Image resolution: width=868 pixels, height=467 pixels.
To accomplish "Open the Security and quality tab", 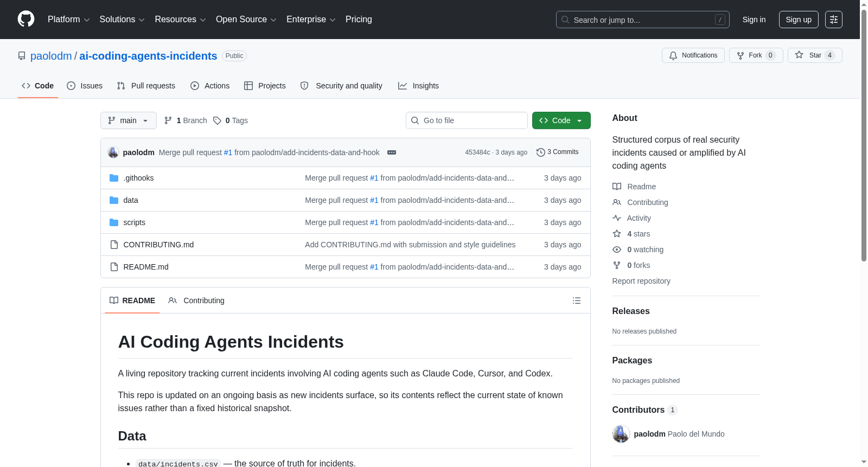I will click(341, 86).
